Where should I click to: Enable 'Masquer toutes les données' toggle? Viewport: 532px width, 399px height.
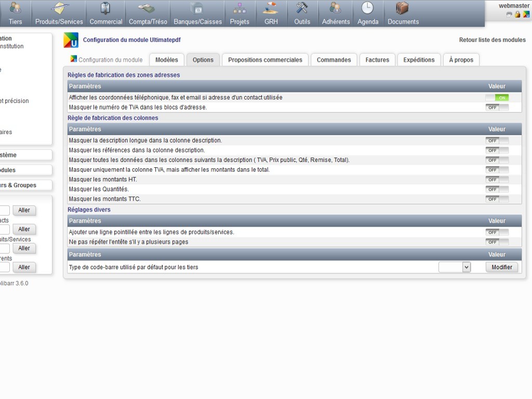pyautogui.click(x=497, y=160)
